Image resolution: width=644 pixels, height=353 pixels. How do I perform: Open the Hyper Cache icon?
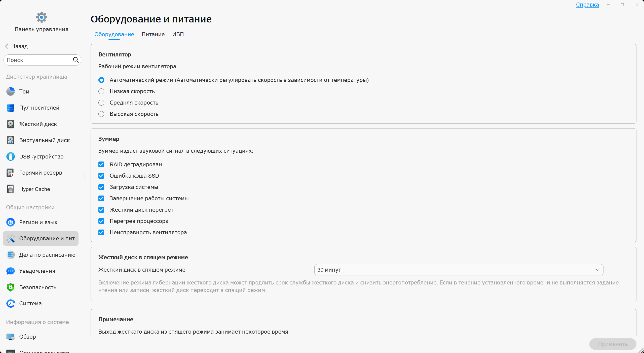pos(11,189)
